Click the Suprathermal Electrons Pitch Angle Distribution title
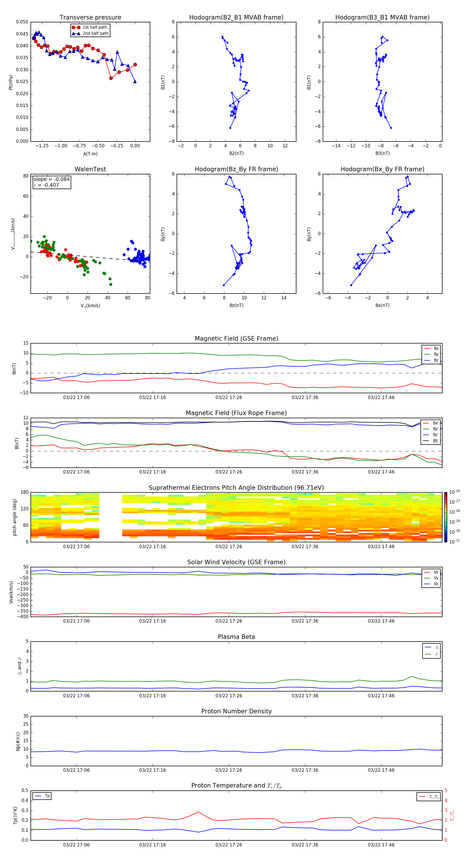 [x=236, y=488]
